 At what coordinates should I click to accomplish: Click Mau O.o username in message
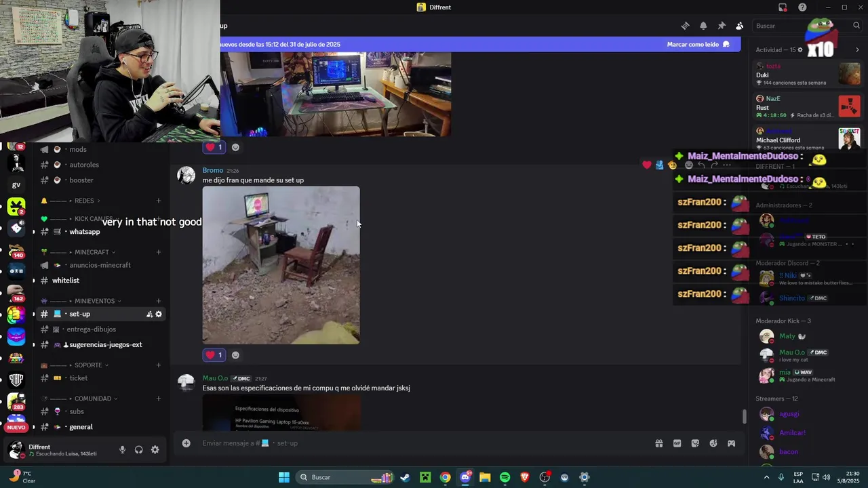215,378
